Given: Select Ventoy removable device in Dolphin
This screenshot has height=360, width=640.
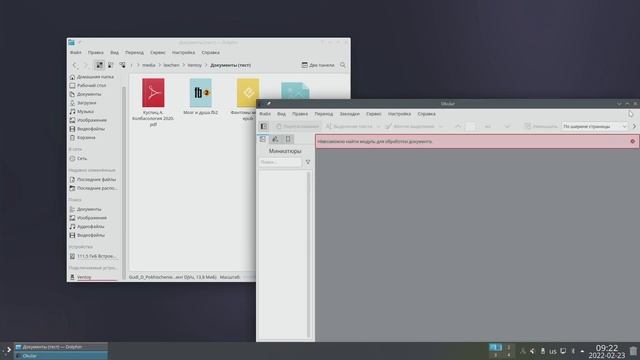Looking at the screenshot, I should [x=92, y=277].
